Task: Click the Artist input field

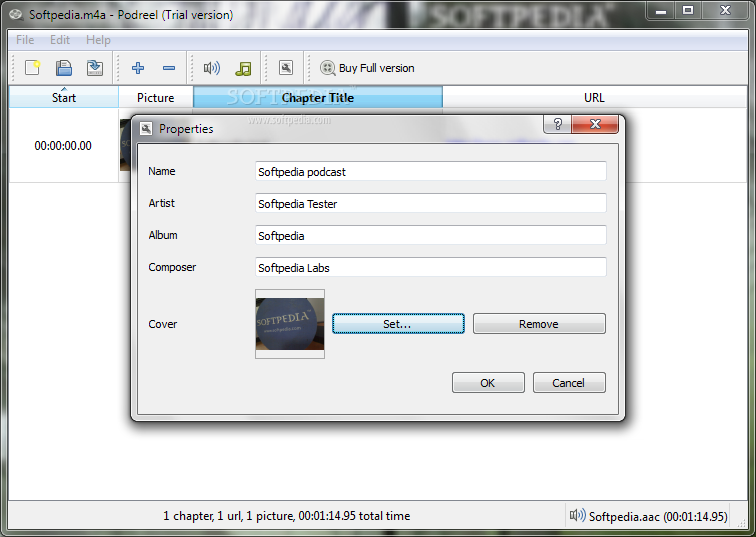Action: (431, 203)
